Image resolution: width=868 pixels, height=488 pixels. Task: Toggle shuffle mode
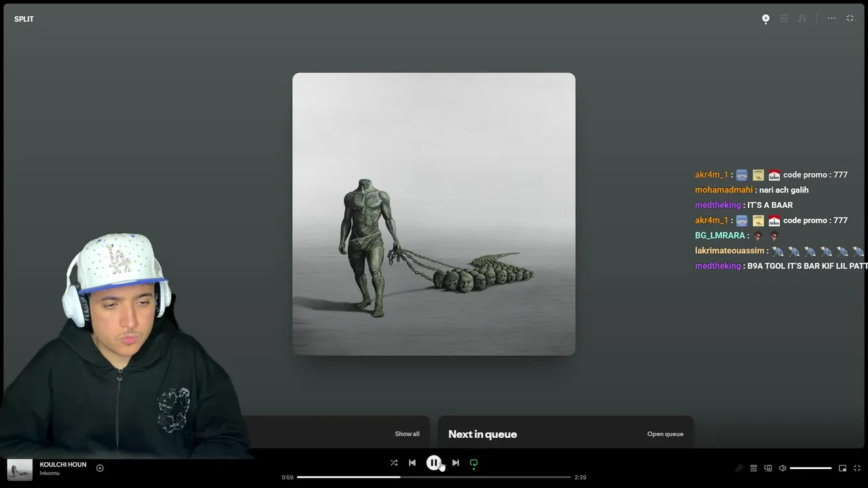click(394, 463)
